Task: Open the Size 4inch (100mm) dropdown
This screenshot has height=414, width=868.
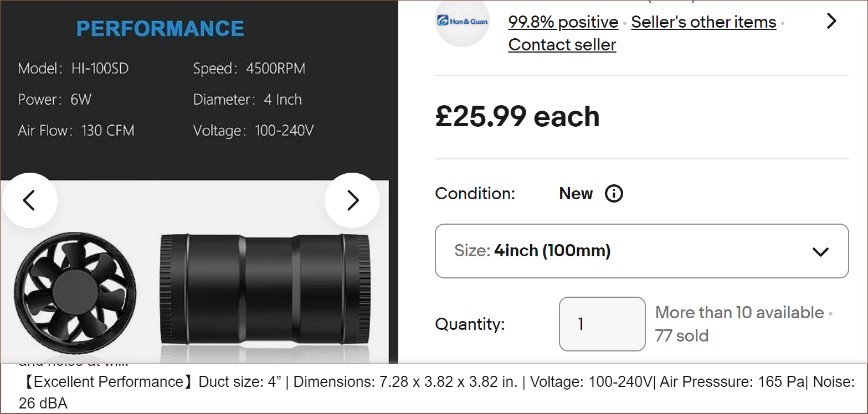Action: (x=641, y=251)
